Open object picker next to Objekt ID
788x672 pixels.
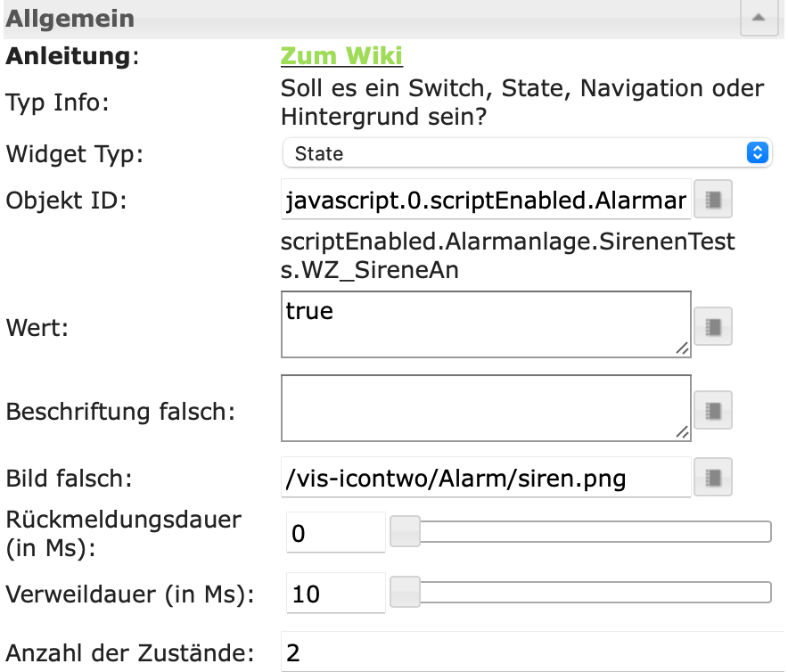pos(712,201)
